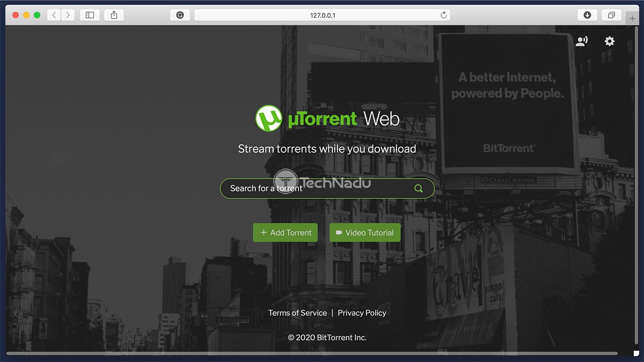Open the Privacy Policy link
This screenshot has height=362, width=644.
pyautogui.click(x=362, y=313)
